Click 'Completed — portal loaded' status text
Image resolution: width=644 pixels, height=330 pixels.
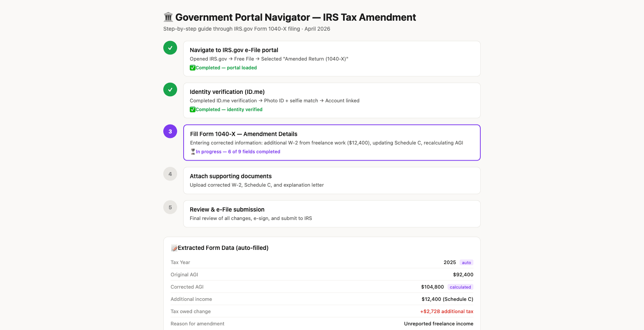[x=226, y=68]
